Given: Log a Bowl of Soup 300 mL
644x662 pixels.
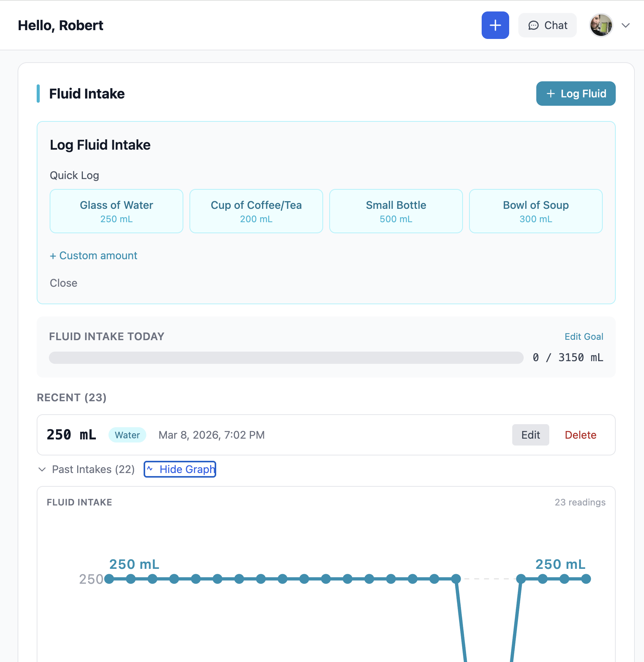Looking at the screenshot, I should click(536, 211).
